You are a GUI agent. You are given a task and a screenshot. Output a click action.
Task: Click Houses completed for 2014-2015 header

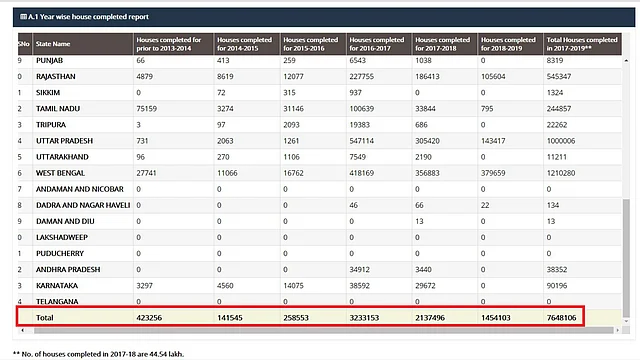pos(244,44)
